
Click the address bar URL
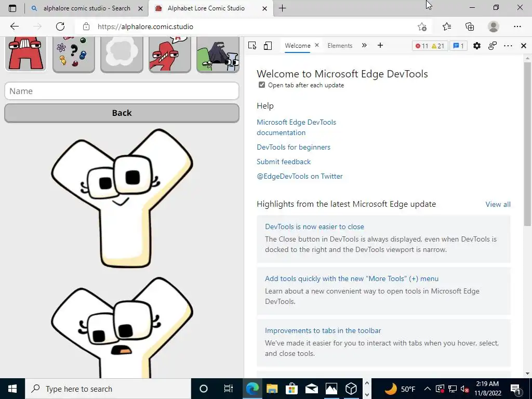pyautogui.click(x=145, y=27)
